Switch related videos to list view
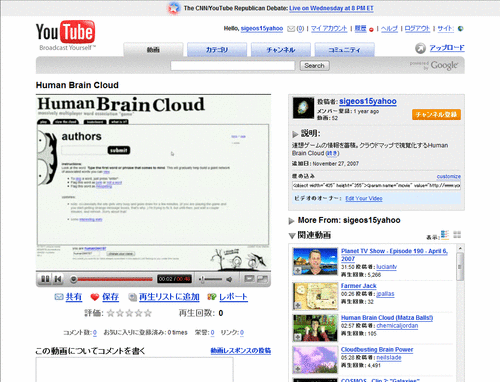 [x=445, y=235]
